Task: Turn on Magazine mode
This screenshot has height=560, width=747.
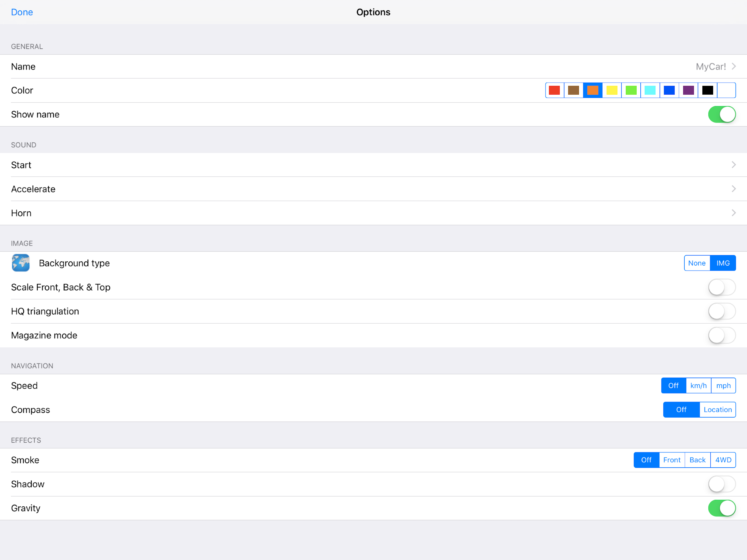Action: tap(722, 335)
